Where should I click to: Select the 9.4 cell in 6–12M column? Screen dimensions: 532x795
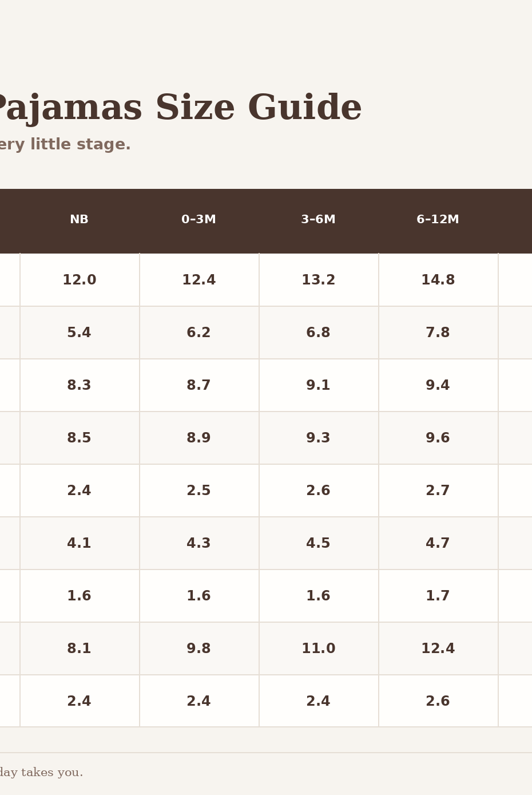[x=438, y=385]
